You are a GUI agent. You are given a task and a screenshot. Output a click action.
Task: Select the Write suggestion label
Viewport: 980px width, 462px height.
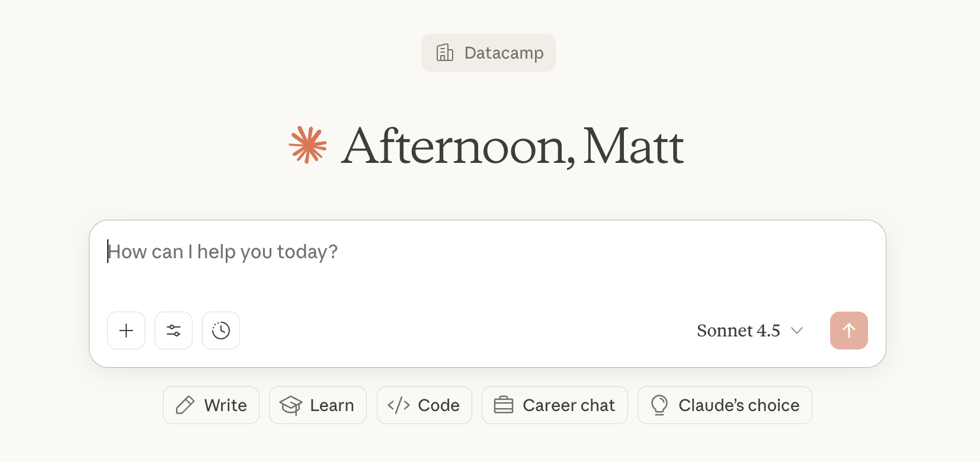226,405
